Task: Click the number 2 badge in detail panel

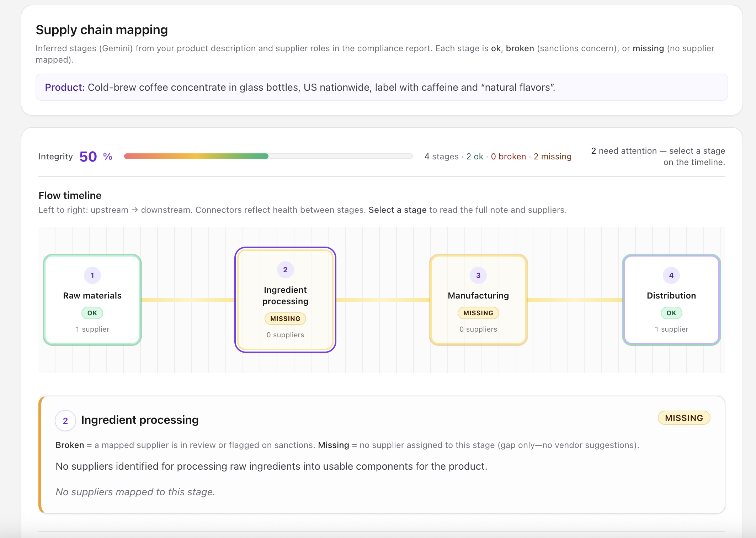Action: coord(65,421)
